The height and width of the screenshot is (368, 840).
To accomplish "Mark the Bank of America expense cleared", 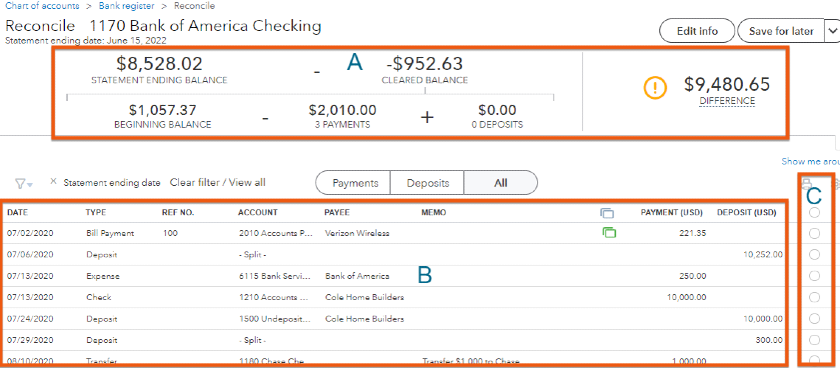I will pos(814,276).
